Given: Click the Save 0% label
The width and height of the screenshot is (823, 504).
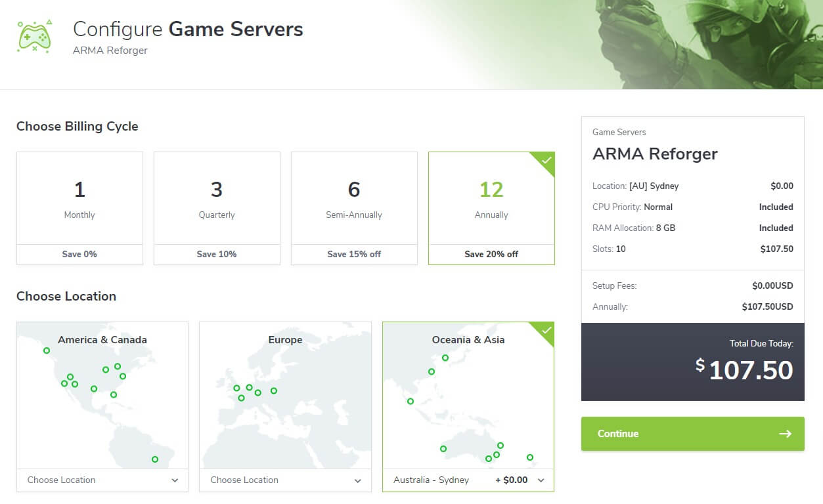Looking at the screenshot, I should click(x=79, y=254).
